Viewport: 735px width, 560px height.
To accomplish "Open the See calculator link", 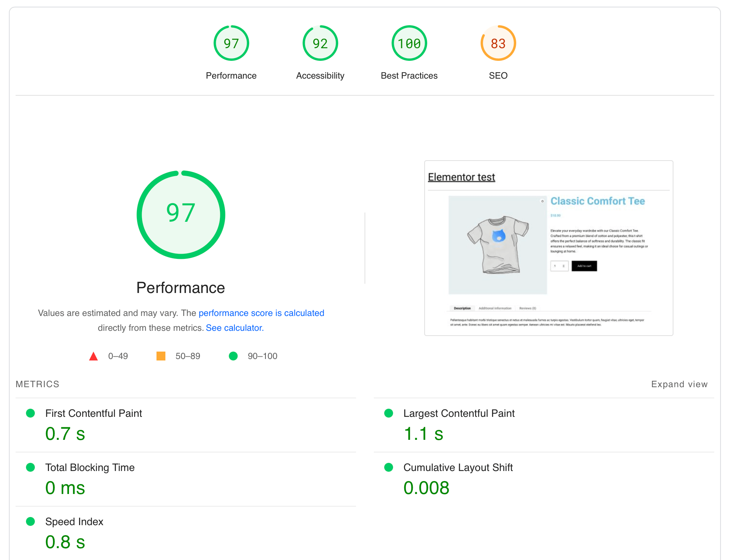I will click(x=234, y=328).
